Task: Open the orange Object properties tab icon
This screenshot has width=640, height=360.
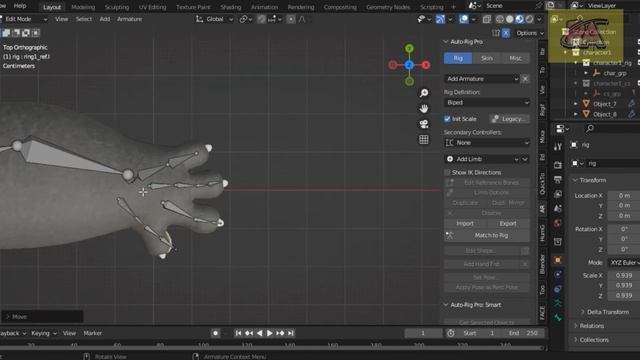Action: pos(558,260)
